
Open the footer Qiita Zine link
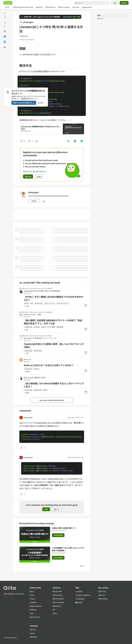click(102, 595)
